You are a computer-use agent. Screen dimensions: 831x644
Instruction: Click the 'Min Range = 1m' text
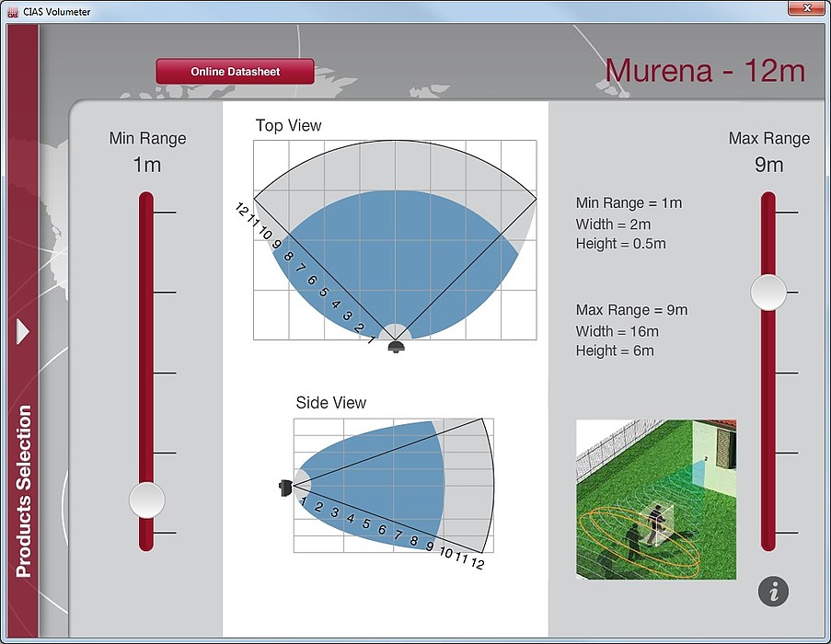(629, 202)
